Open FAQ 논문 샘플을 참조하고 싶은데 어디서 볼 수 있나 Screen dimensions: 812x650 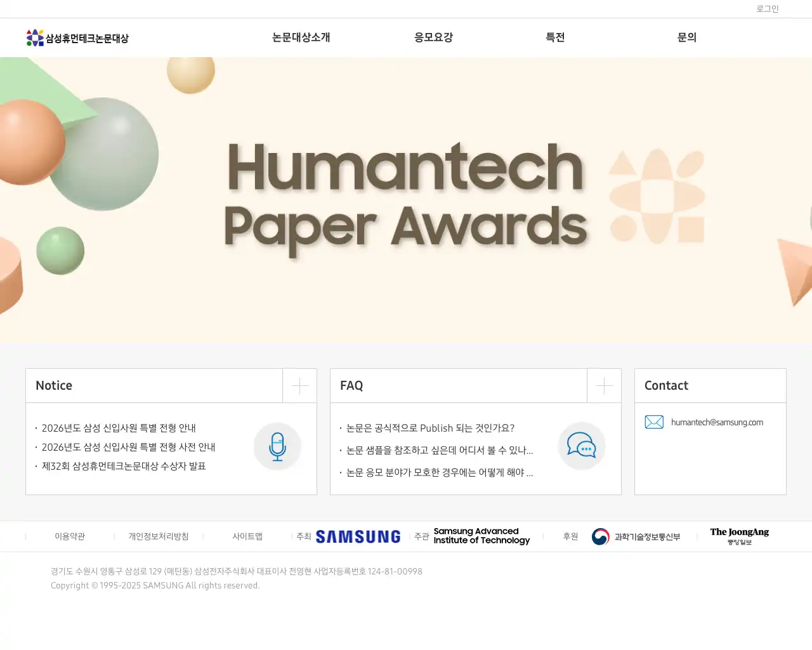(440, 450)
